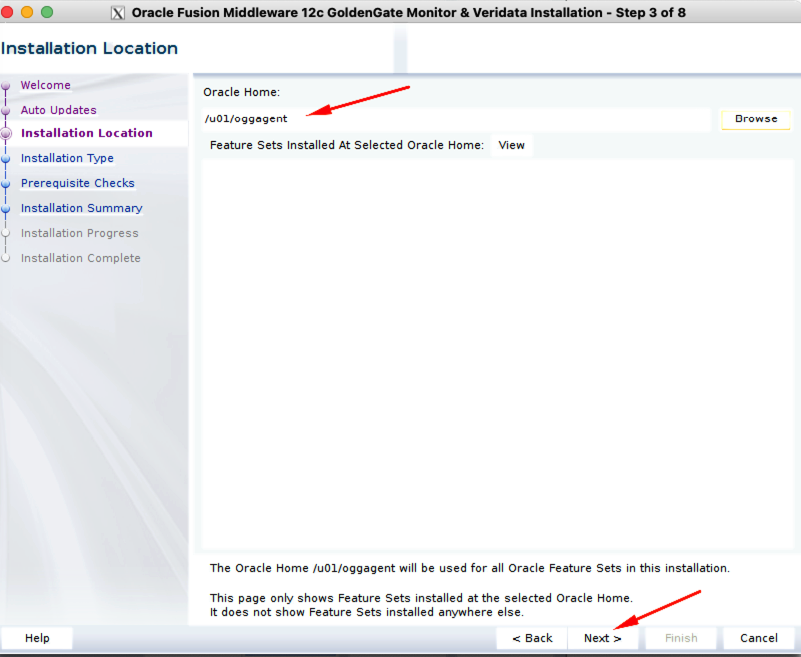801x657 pixels.
Task: Click the empty feature sets list area
Action: click(497, 354)
